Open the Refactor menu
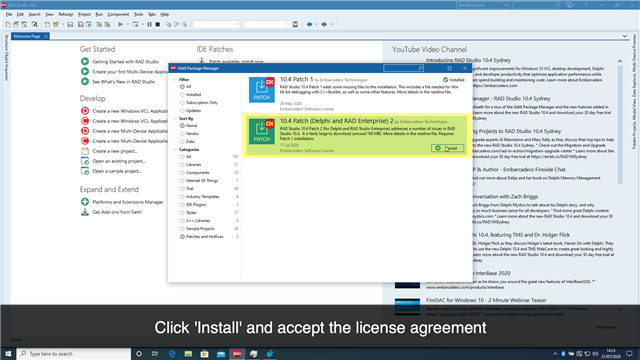Screen dimensions: 640x360 coord(65,14)
